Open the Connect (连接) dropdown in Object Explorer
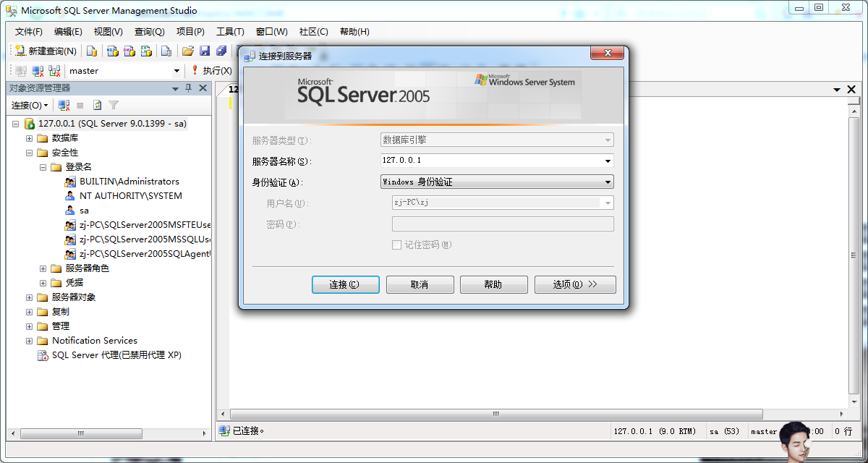 (30, 106)
